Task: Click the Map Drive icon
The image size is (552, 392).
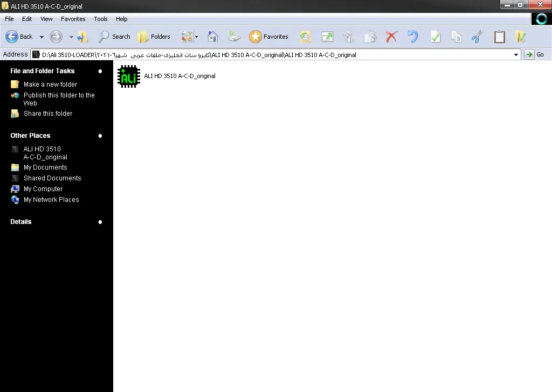Action: click(x=234, y=37)
